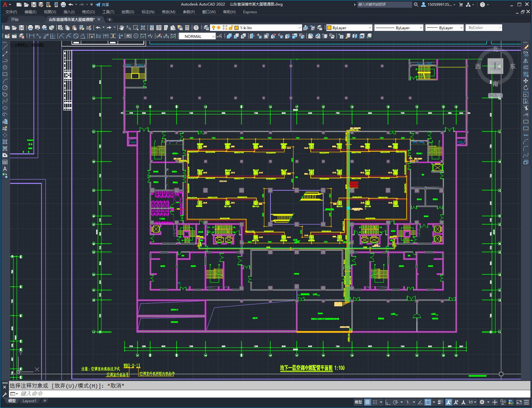Click the yellow ByLayer color swatch
This screenshot has height=408, width=532.
click(x=329, y=28)
